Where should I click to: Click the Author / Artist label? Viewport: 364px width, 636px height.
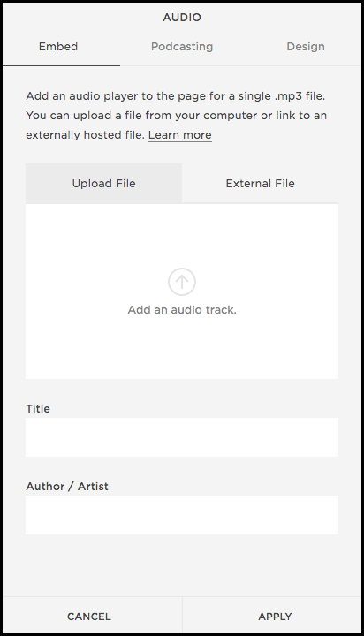click(x=67, y=487)
